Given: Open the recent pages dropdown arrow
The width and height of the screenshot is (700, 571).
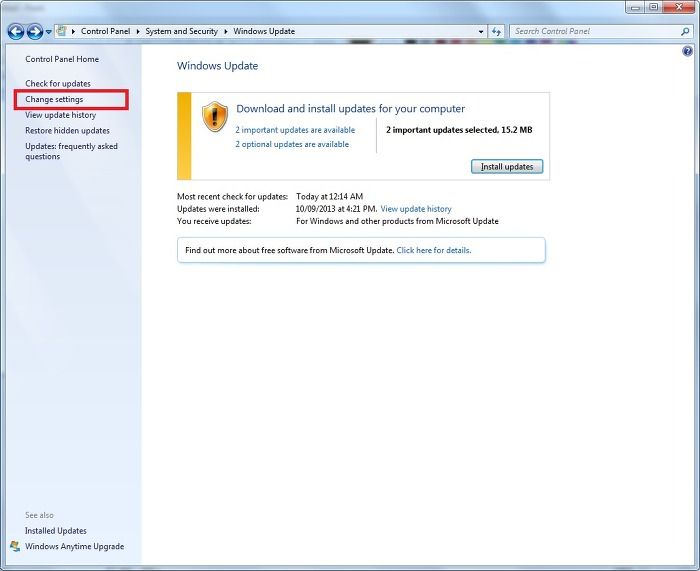Looking at the screenshot, I should pyautogui.click(x=49, y=32).
